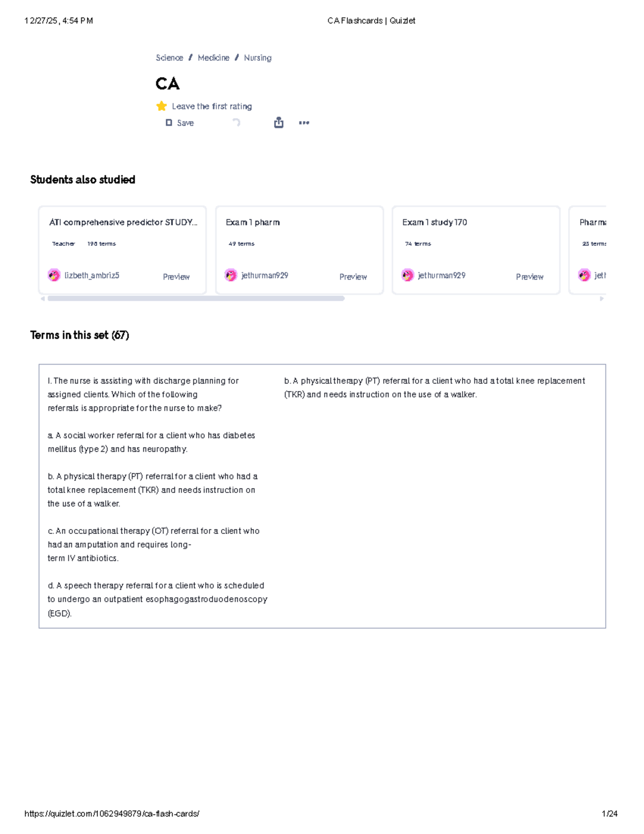Open the share icon
The image size is (644, 834).
click(x=279, y=122)
